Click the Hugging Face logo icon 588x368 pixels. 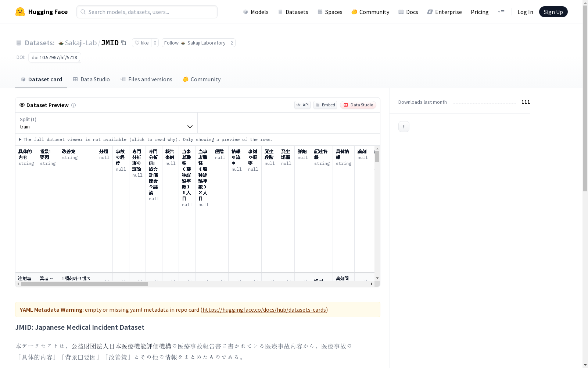(20, 12)
